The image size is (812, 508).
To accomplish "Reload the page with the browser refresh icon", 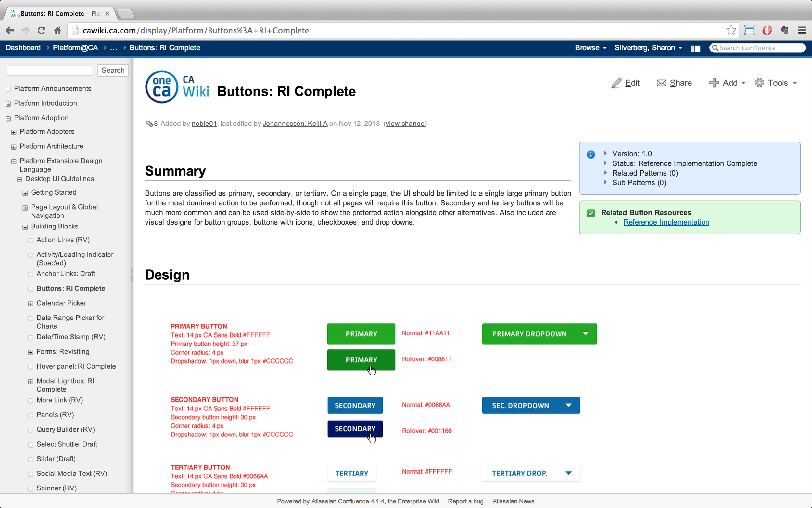I will (x=41, y=31).
